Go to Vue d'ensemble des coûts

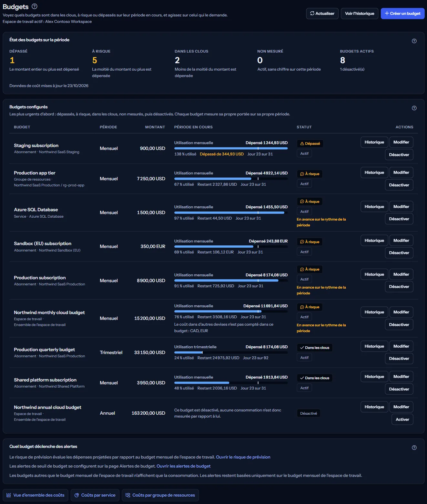point(36,495)
